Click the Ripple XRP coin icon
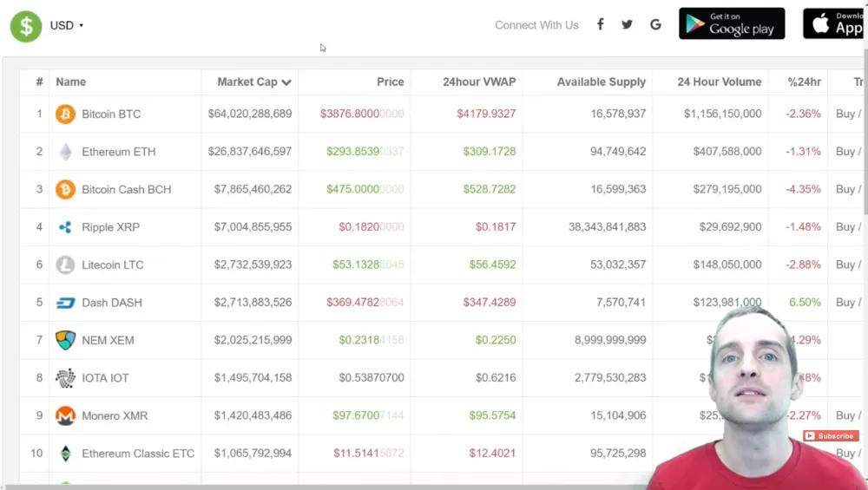 click(65, 226)
